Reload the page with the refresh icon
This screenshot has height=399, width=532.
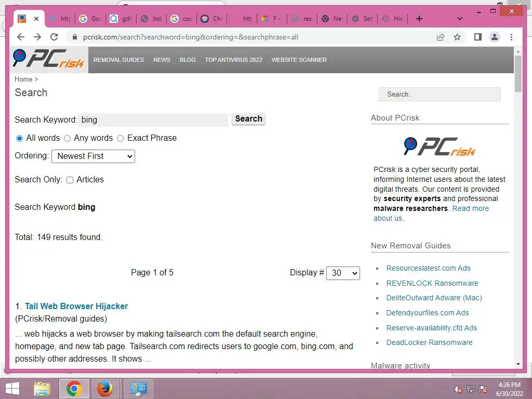click(x=54, y=37)
